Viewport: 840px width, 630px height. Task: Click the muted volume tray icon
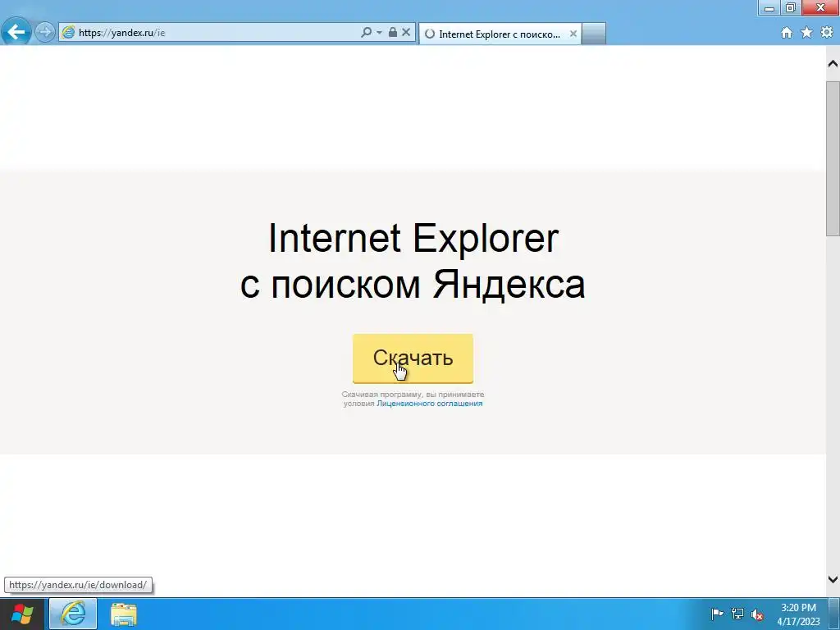pyautogui.click(x=757, y=614)
